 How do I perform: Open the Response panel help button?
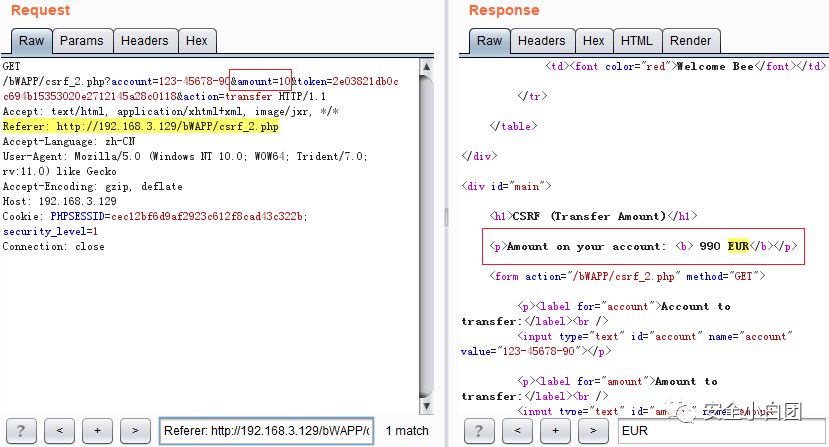[x=479, y=431]
